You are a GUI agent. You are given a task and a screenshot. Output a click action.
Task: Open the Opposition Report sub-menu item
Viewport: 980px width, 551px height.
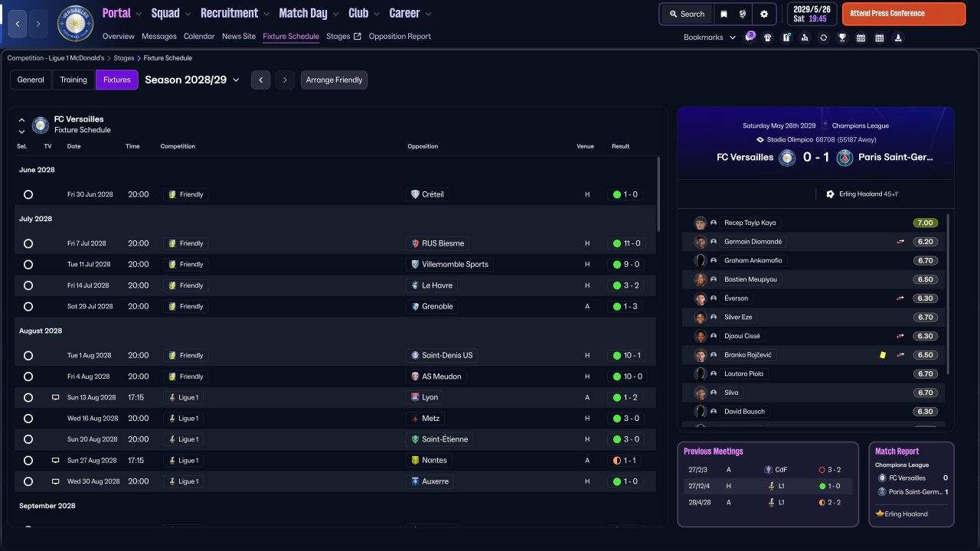click(400, 36)
